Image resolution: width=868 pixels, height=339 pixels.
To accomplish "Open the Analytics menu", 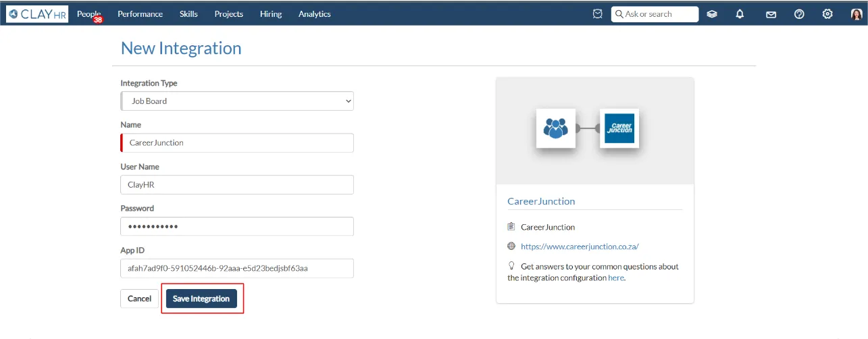I will [x=314, y=14].
